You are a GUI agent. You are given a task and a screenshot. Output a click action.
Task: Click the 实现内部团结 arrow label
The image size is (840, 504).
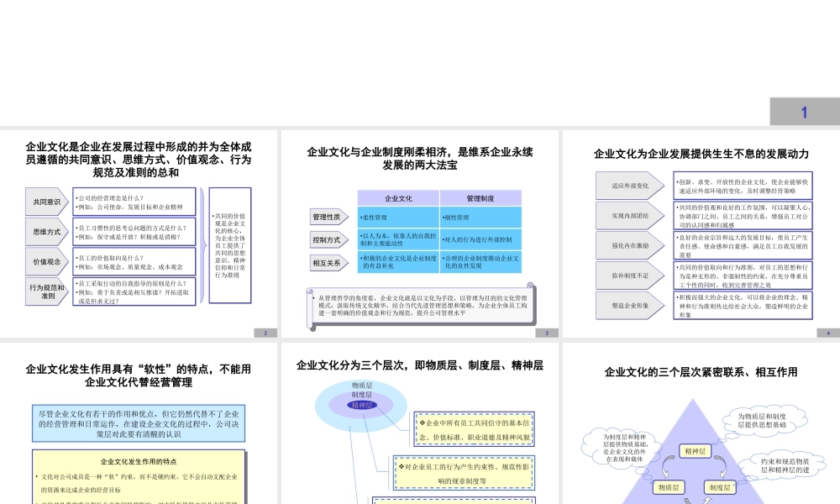630,216
